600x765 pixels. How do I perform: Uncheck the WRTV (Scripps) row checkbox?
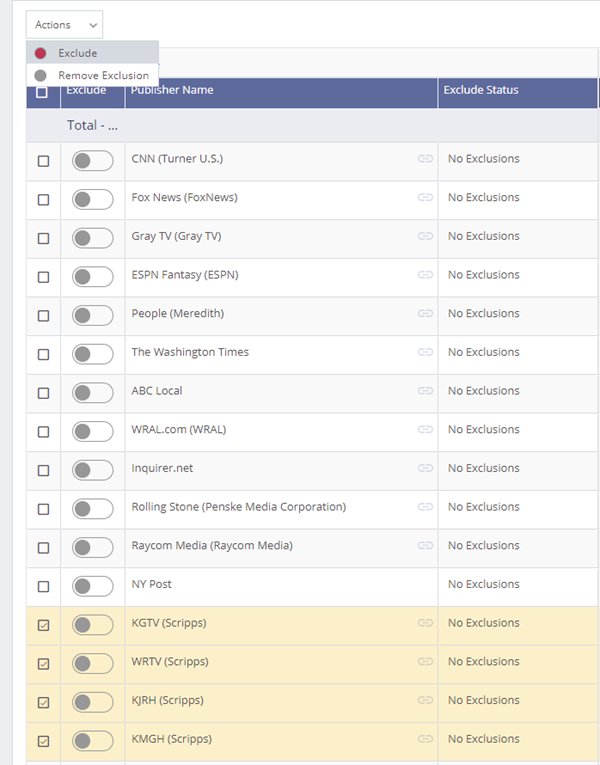coord(43,663)
